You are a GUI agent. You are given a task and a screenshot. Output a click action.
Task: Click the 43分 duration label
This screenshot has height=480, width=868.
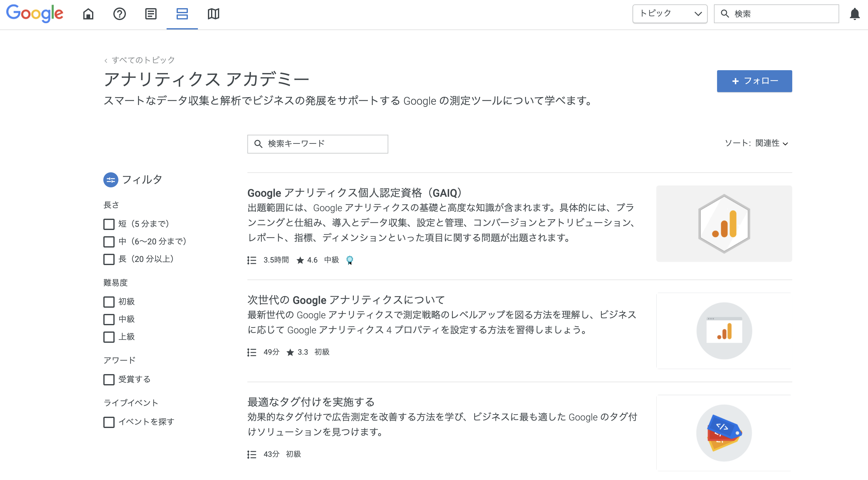(271, 454)
